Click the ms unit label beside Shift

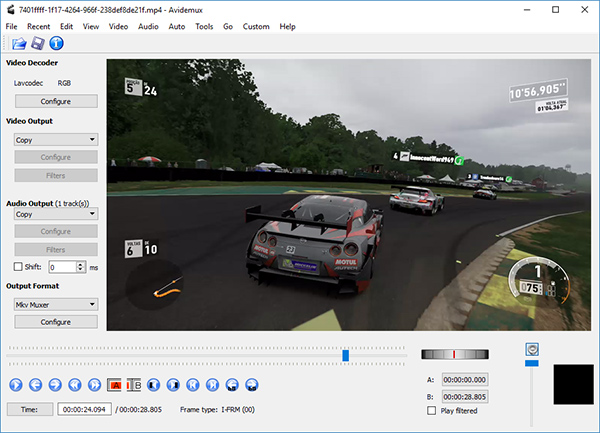(x=94, y=268)
